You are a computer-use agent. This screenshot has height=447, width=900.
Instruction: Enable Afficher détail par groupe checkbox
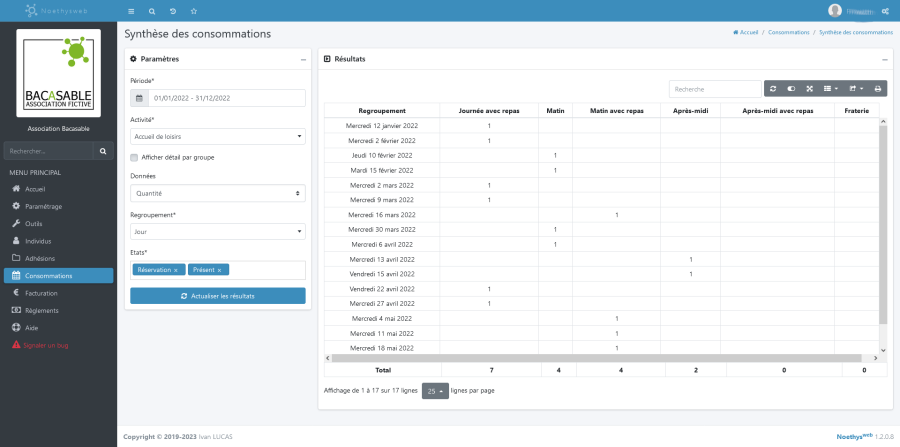(x=135, y=157)
